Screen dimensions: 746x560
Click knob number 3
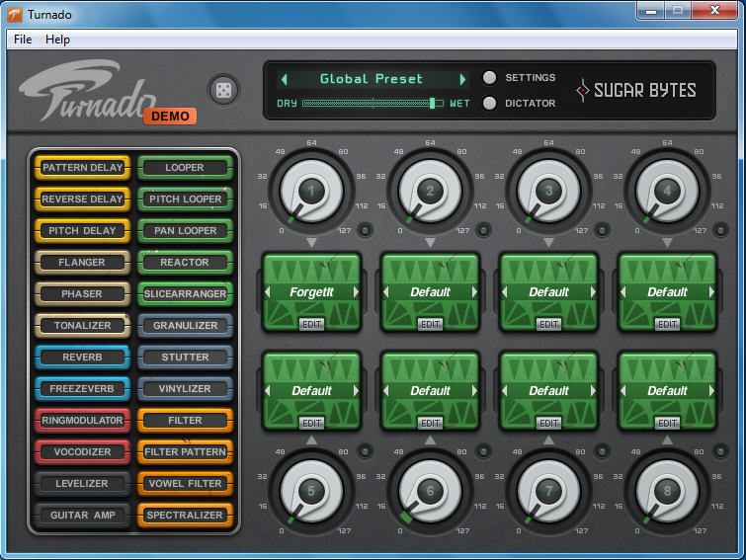pyautogui.click(x=548, y=191)
